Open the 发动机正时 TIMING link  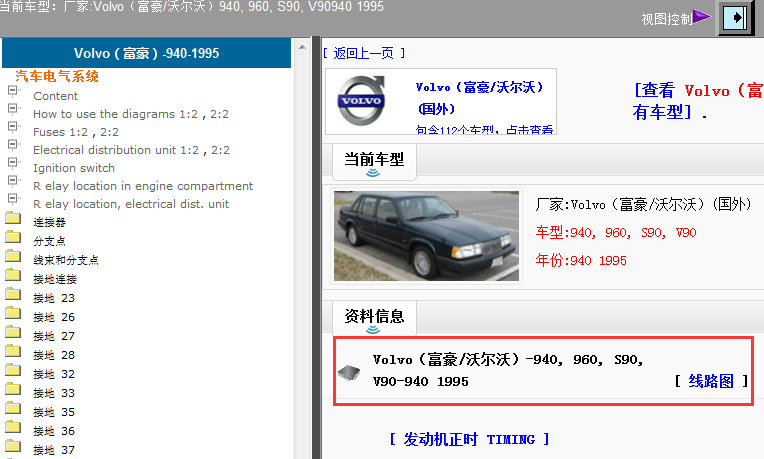click(469, 440)
